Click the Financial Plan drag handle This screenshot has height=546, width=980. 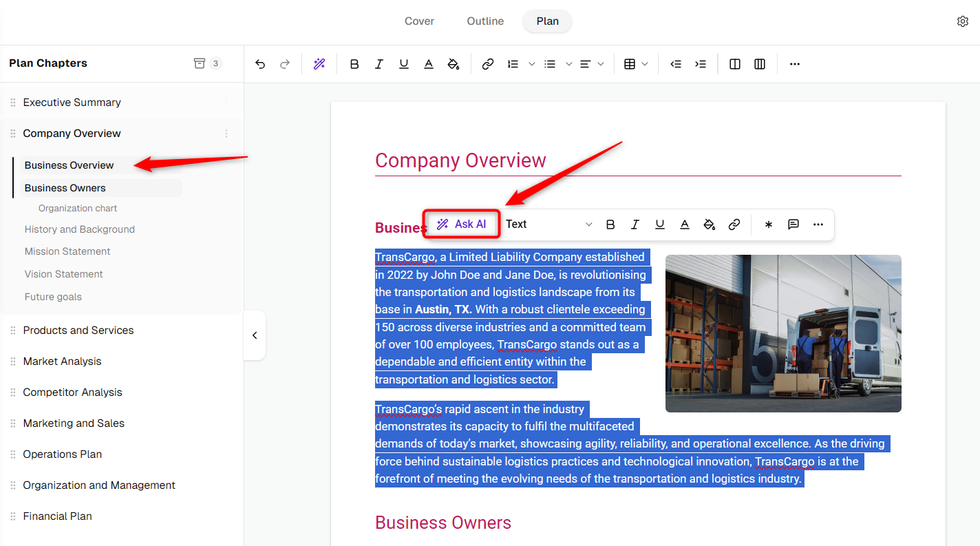(x=13, y=516)
